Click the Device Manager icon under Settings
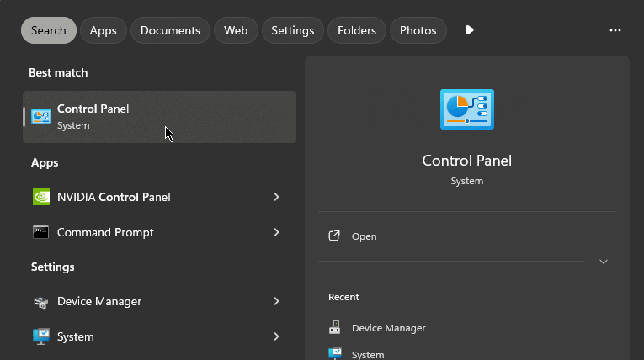This screenshot has width=644, height=360. tap(41, 302)
